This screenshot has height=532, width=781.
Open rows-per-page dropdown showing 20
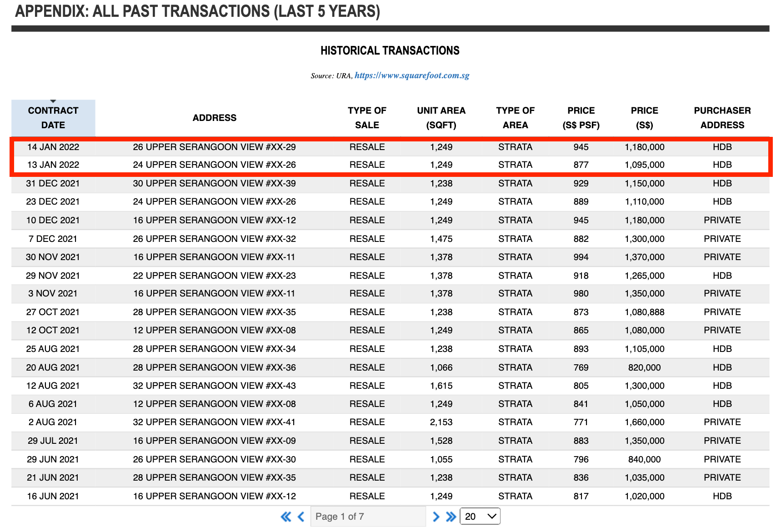pos(480,516)
